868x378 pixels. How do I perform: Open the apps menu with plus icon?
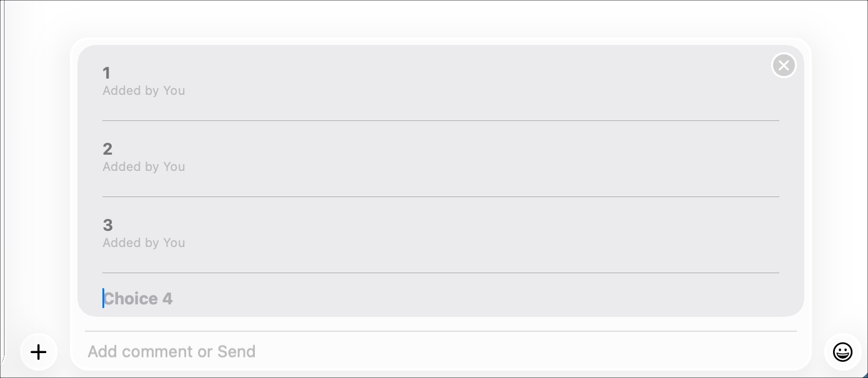pyautogui.click(x=39, y=352)
